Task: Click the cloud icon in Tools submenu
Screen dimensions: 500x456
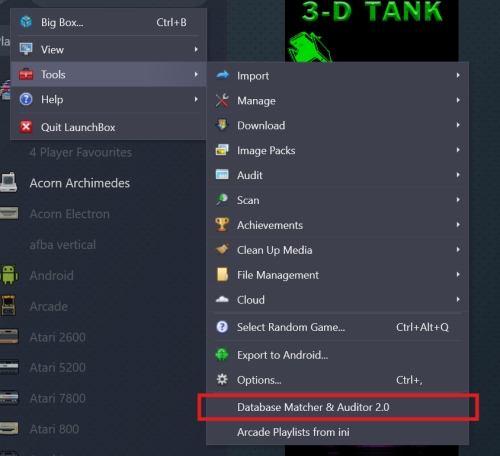Action: point(222,299)
